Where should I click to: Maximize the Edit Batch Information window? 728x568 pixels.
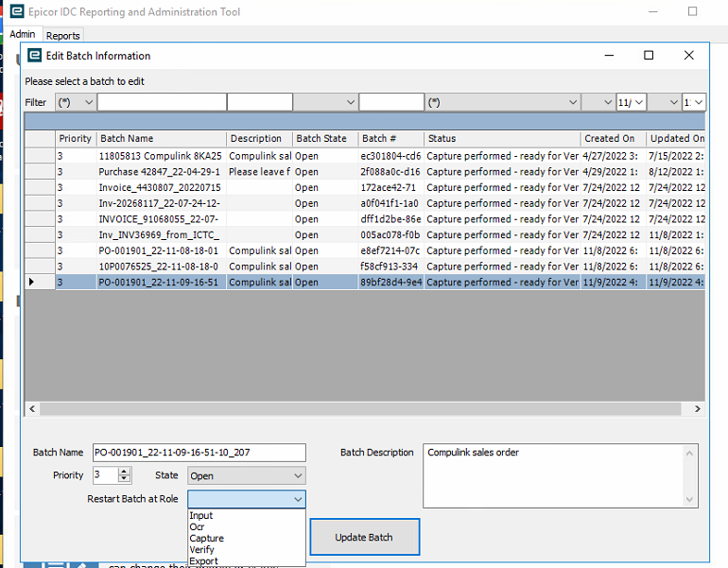point(649,55)
